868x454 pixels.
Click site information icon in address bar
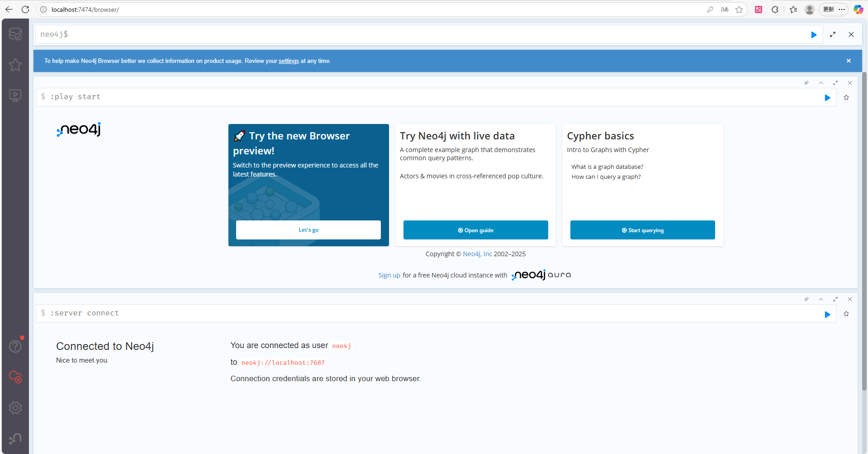pyautogui.click(x=43, y=10)
